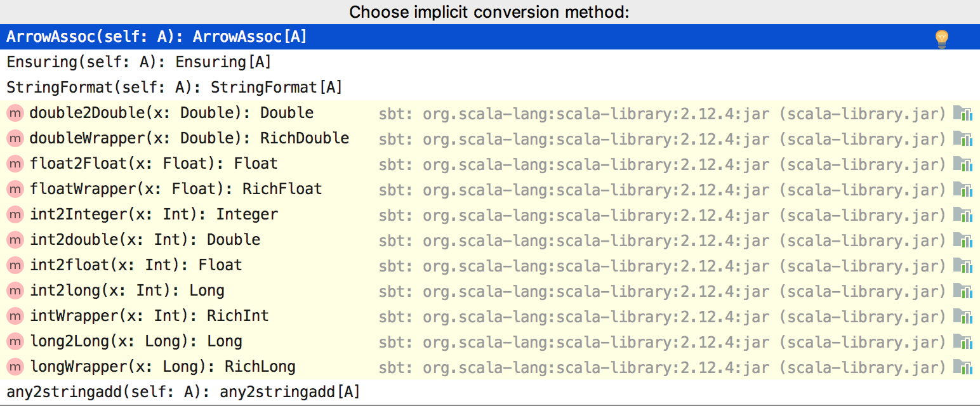The image size is (980, 406).
Task: Click the jar library icon on the doubleWrapper row
Action: 964,138
